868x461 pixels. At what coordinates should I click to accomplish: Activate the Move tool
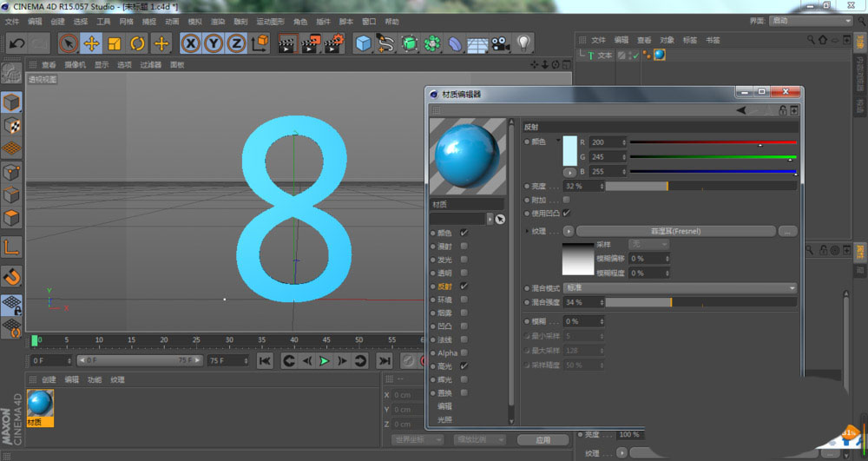pos(91,43)
